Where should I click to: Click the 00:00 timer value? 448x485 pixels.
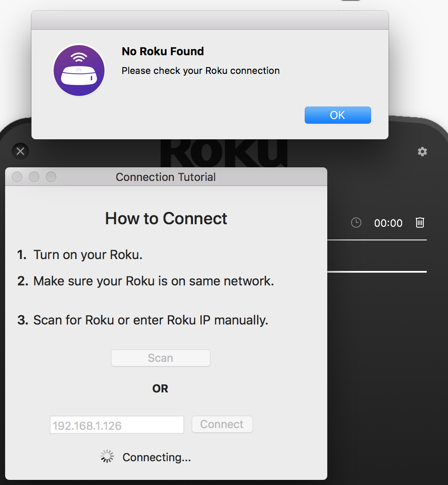pos(388,223)
